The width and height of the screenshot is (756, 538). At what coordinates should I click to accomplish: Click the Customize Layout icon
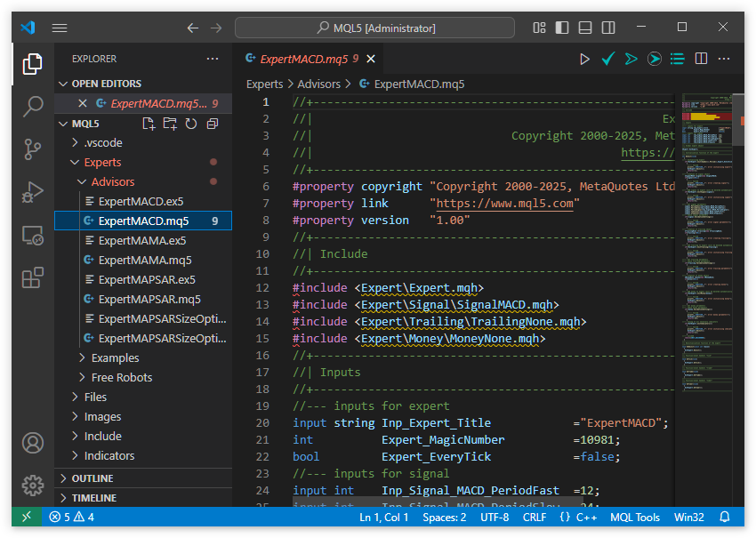539,28
